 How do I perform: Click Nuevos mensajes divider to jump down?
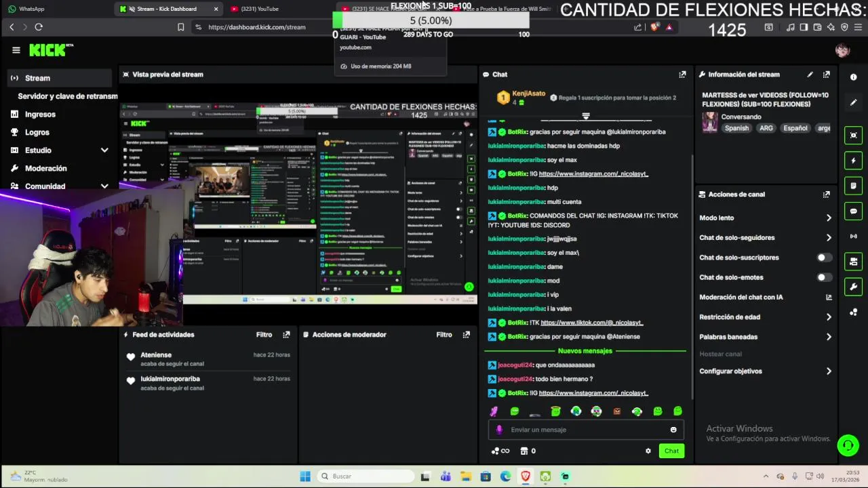[585, 351]
